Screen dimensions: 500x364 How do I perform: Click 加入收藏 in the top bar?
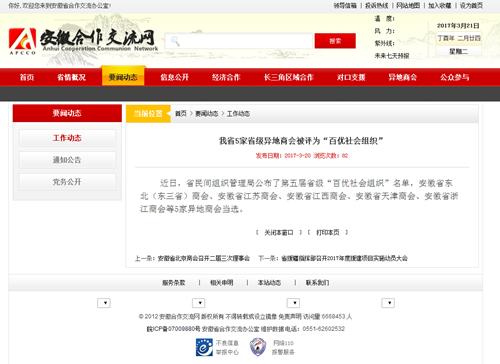click(x=440, y=6)
